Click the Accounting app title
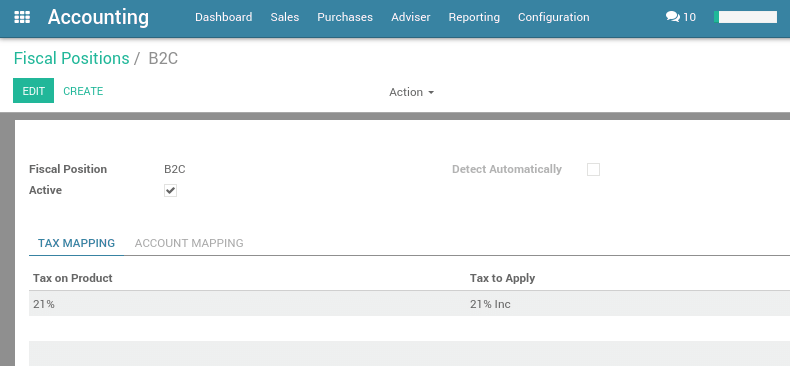Viewport: 790px width, 366px height. point(98,17)
